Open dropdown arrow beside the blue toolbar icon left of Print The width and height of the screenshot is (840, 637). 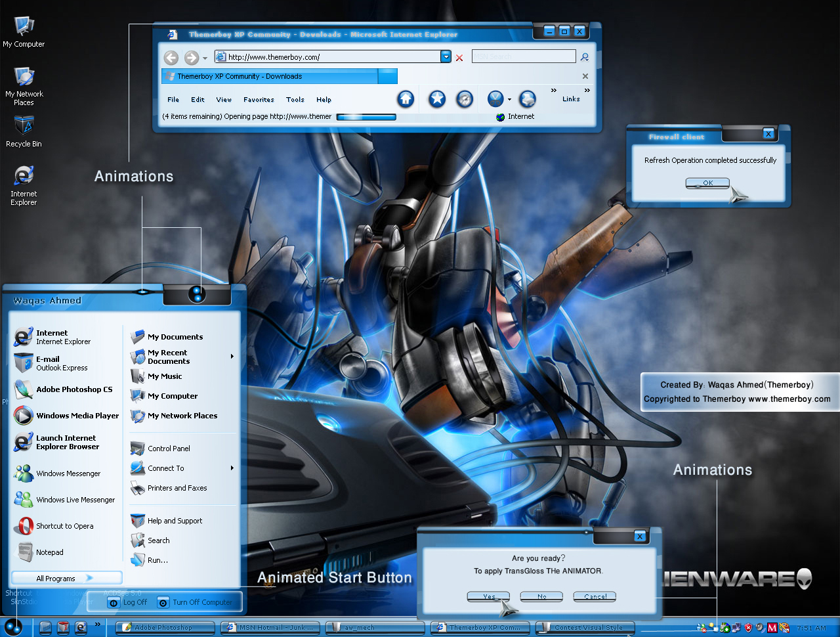[x=509, y=100]
